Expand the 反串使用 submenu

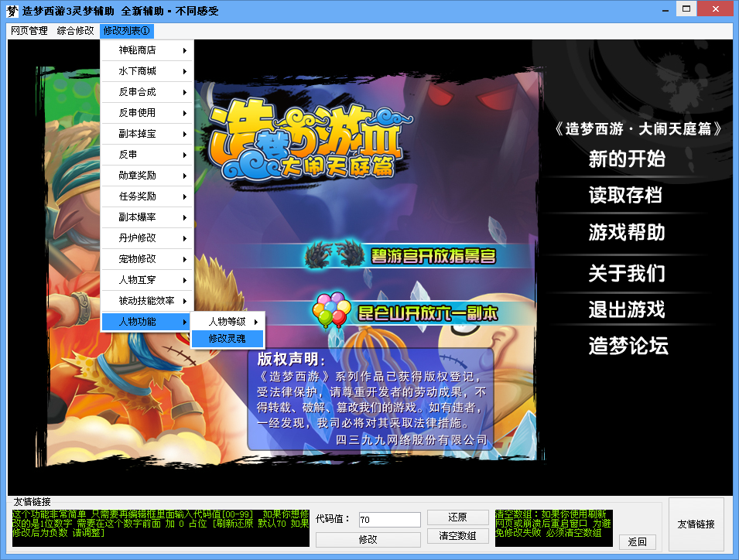click(147, 113)
